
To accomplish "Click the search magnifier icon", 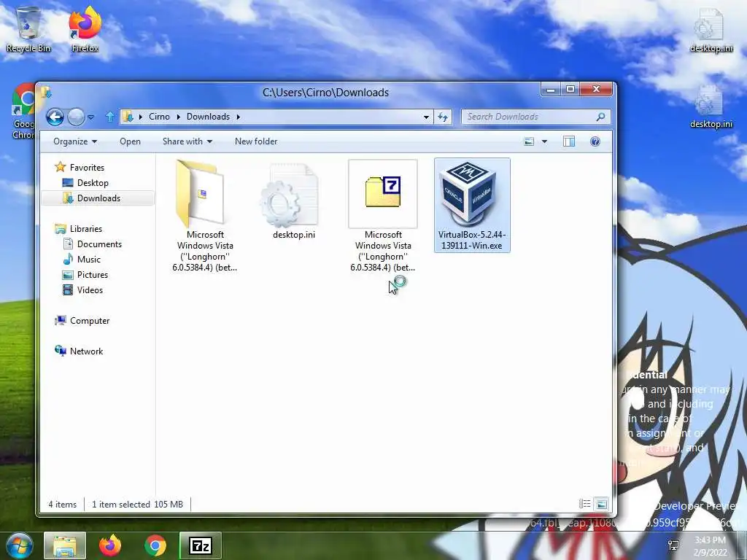I will point(601,117).
